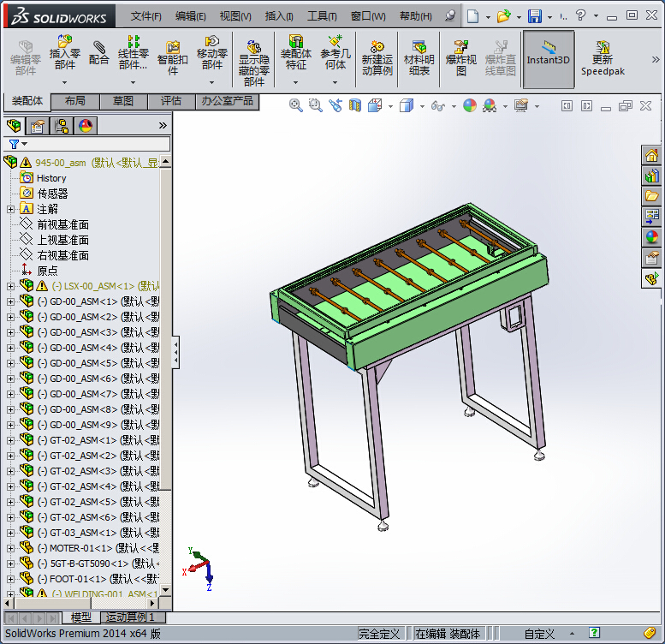Viewport: 665px width, 644px height.
Task: Click Insert Components tool (插入零部件)
Action: (64, 53)
